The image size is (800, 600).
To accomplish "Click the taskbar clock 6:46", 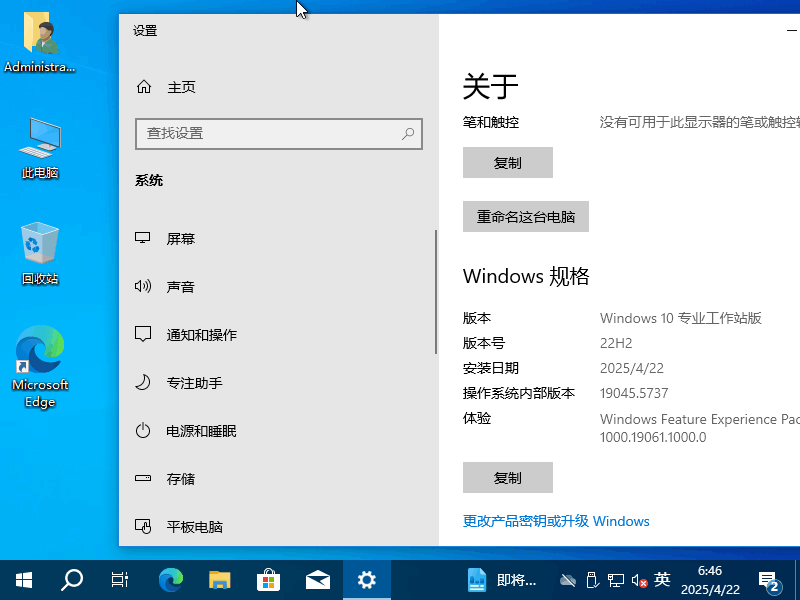I will pyautogui.click(x=710, y=580).
